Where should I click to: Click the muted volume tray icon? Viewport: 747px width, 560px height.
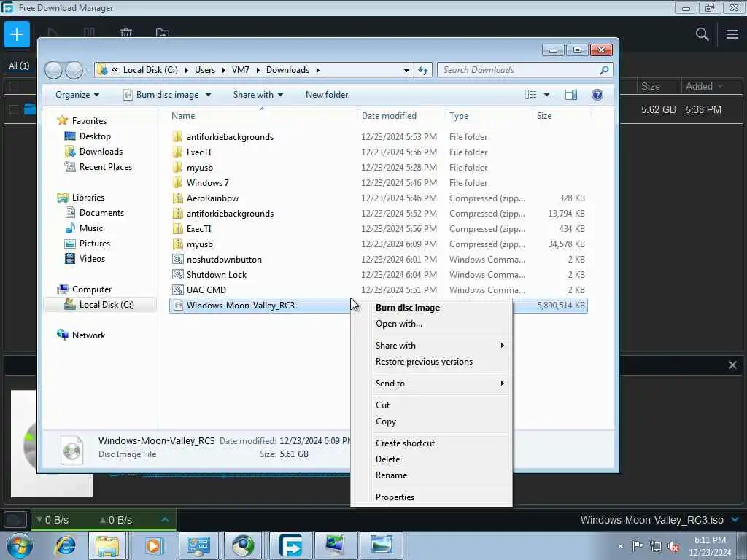673,546
